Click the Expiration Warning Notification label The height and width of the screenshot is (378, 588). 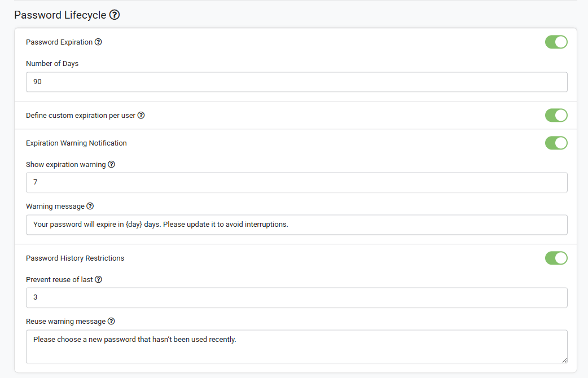[x=77, y=143]
